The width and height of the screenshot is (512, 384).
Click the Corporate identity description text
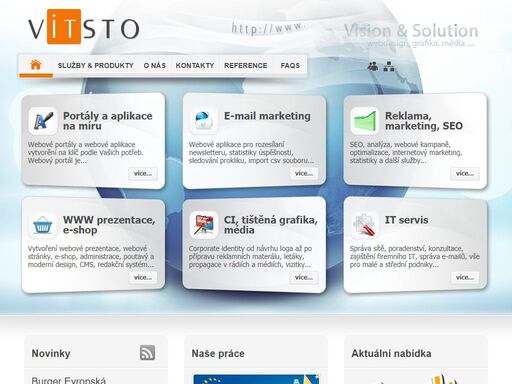coord(250,256)
